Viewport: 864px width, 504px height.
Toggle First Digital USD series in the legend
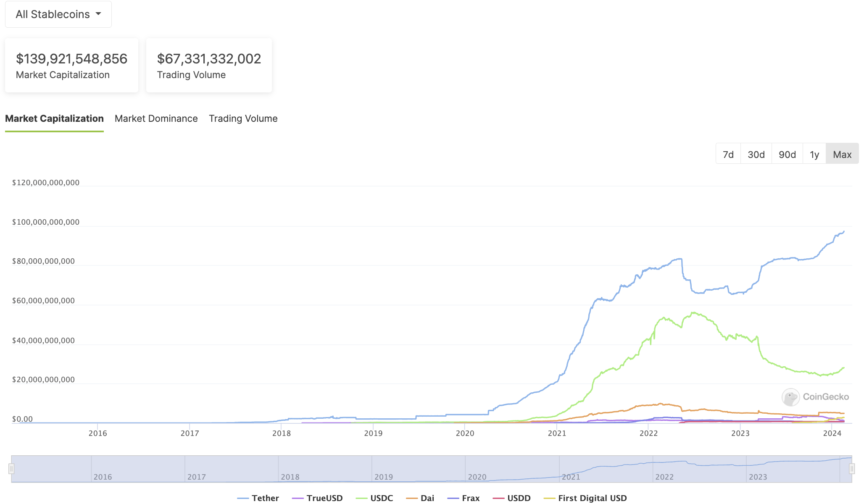coord(585,498)
